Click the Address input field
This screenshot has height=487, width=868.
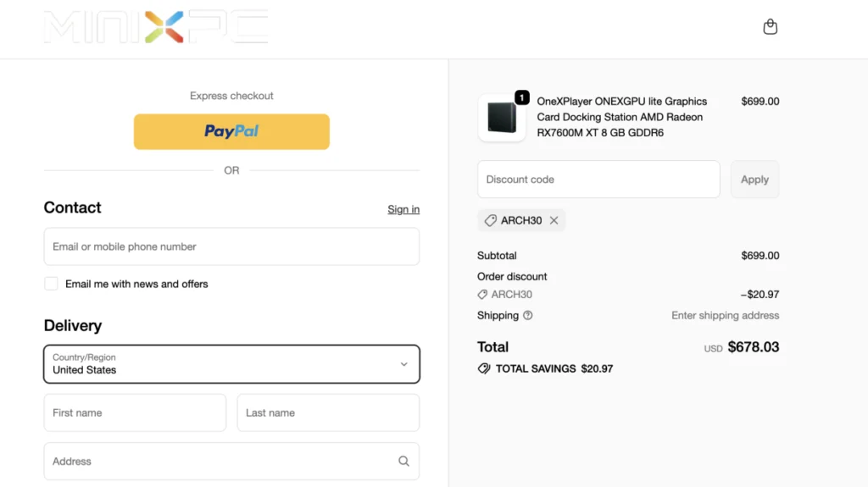(216, 462)
